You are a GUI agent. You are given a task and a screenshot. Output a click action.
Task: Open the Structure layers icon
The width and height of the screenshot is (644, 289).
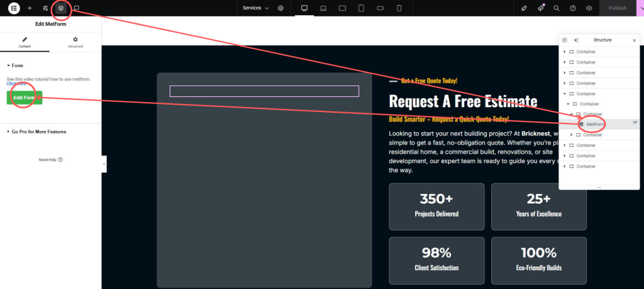(x=61, y=8)
